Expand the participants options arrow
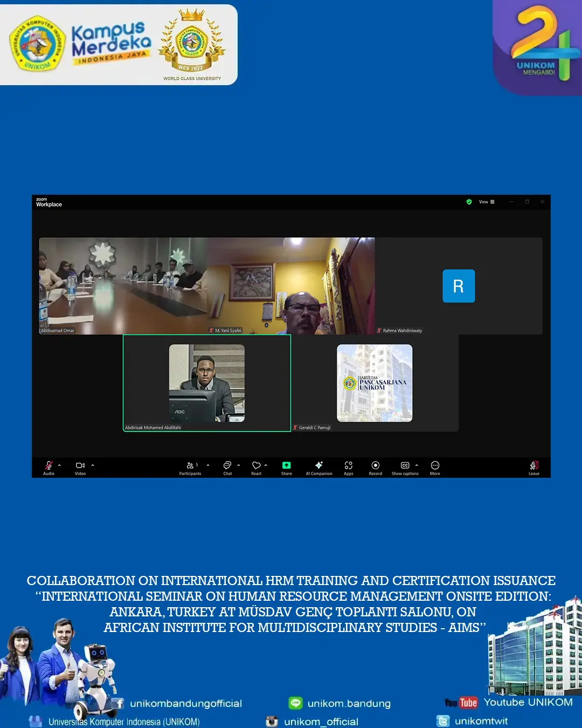Screen dimensions: 582x728 (x=208, y=465)
